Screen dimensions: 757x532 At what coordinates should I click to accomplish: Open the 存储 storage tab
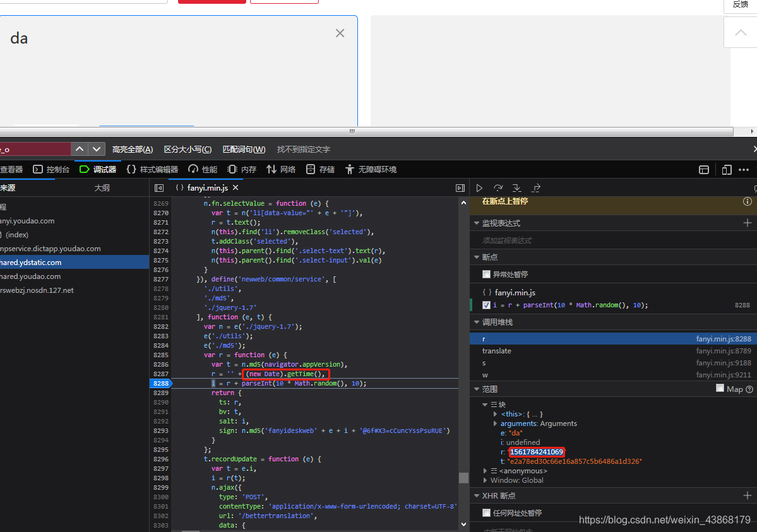(x=321, y=170)
